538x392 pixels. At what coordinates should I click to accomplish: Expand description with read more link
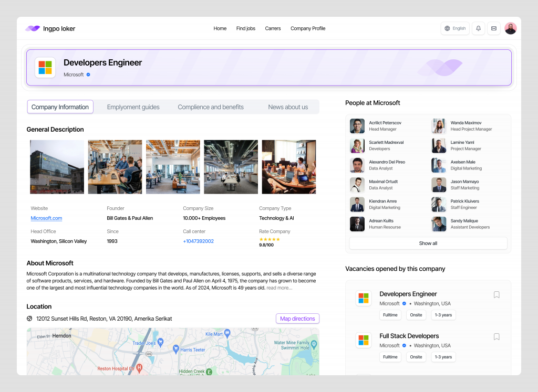pyautogui.click(x=279, y=288)
